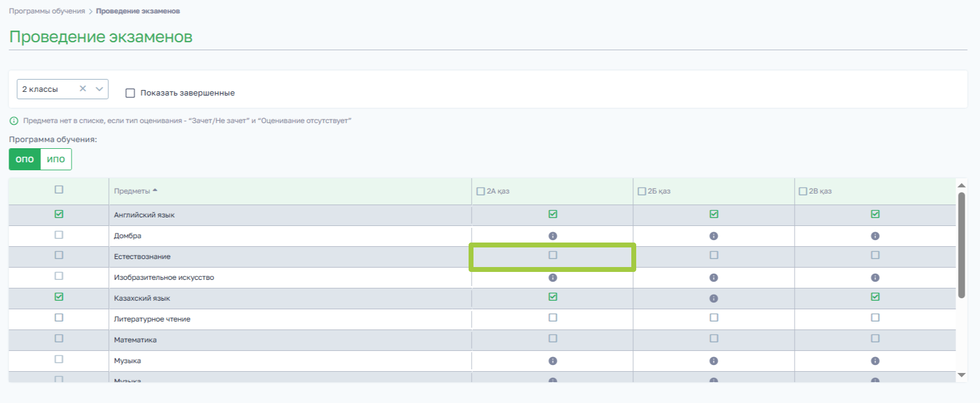Viewport: 980px width, 403px height.
Task: Open 'Программы обучения' breadcrumb link
Action: [x=47, y=11]
